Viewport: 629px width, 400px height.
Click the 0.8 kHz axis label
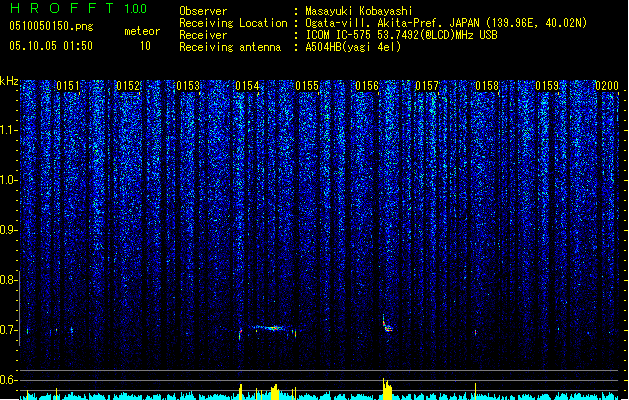[x=8, y=280]
